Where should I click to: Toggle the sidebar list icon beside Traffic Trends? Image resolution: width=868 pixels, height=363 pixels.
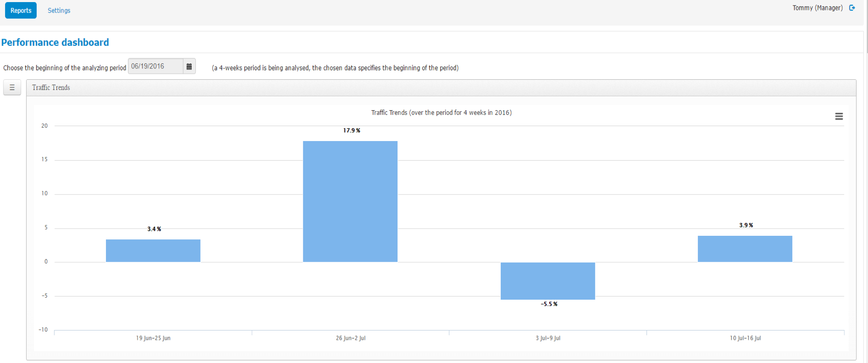click(x=12, y=88)
